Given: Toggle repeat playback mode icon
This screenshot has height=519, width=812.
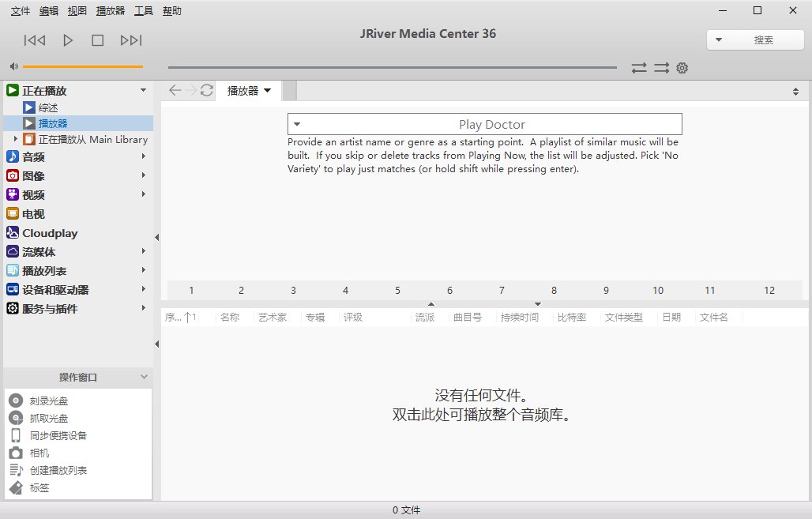Looking at the screenshot, I should pos(639,68).
